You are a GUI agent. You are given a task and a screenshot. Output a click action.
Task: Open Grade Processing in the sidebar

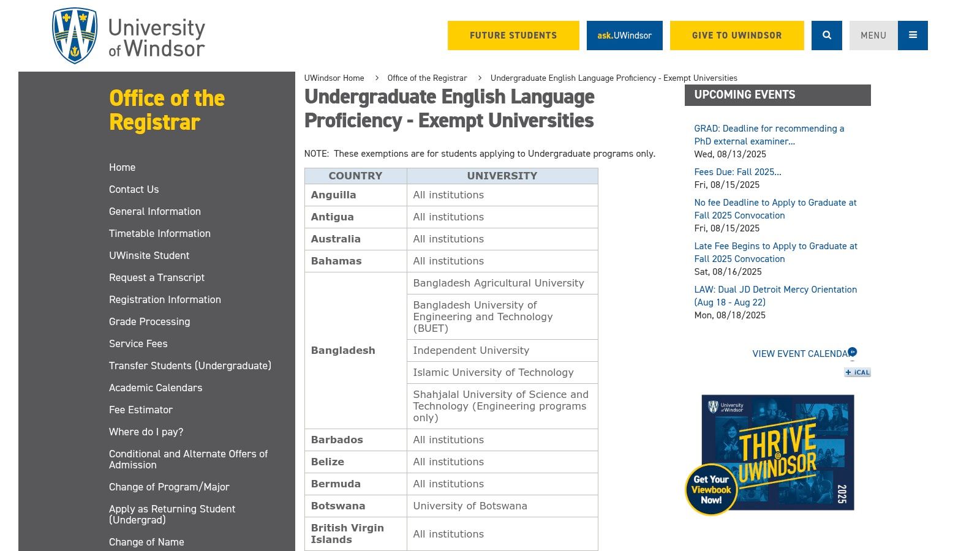point(149,321)
